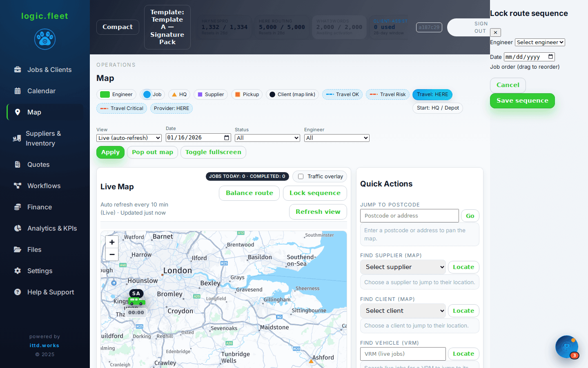The width and height of the screenshot is (588, 368).
Task: Navigate to Help & Support in the sidebar
Action: tap(18, 292)
